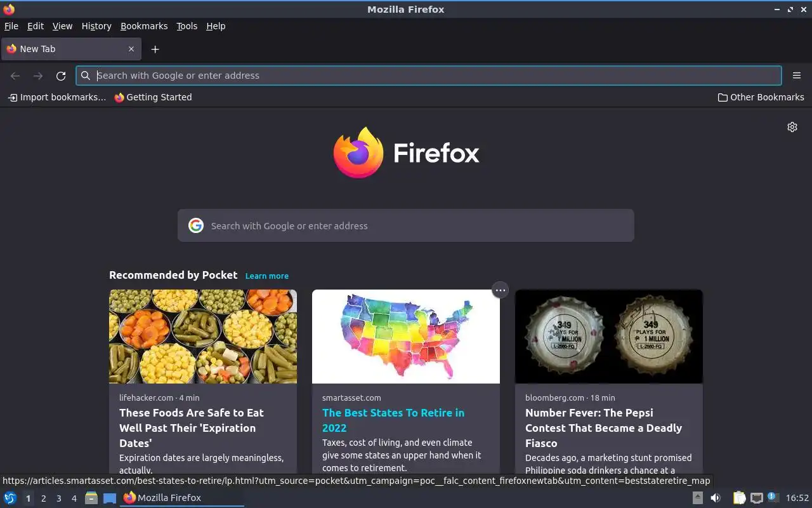Open new tab page personalize gear
Viewport: 812px width, 508px height.
point(792,127)
